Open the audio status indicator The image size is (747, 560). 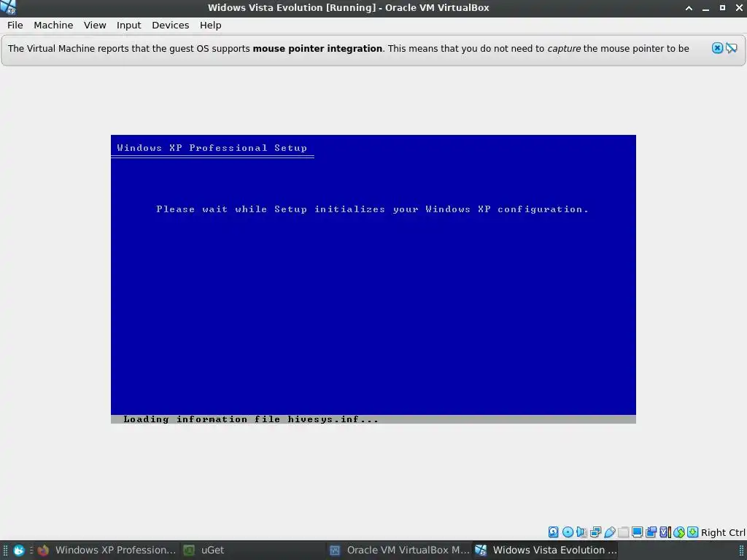coord(581,532)
